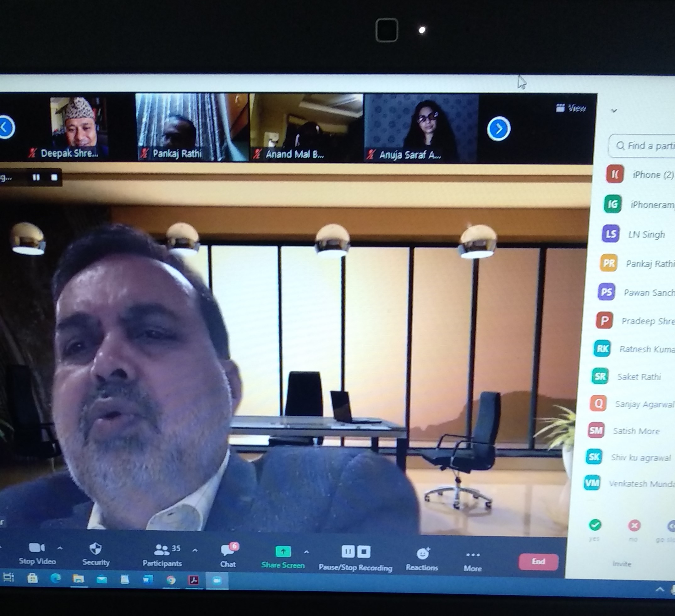Show next video thumbnails with right arrow

pos(498,128)
